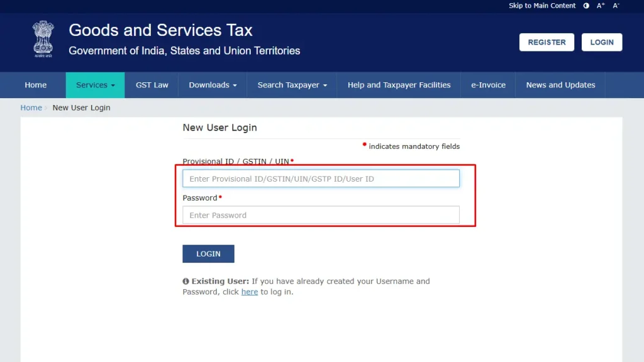644x362 pixels.
Task: Decrease font size with A- icon
Action: click(x=616, y=6)
